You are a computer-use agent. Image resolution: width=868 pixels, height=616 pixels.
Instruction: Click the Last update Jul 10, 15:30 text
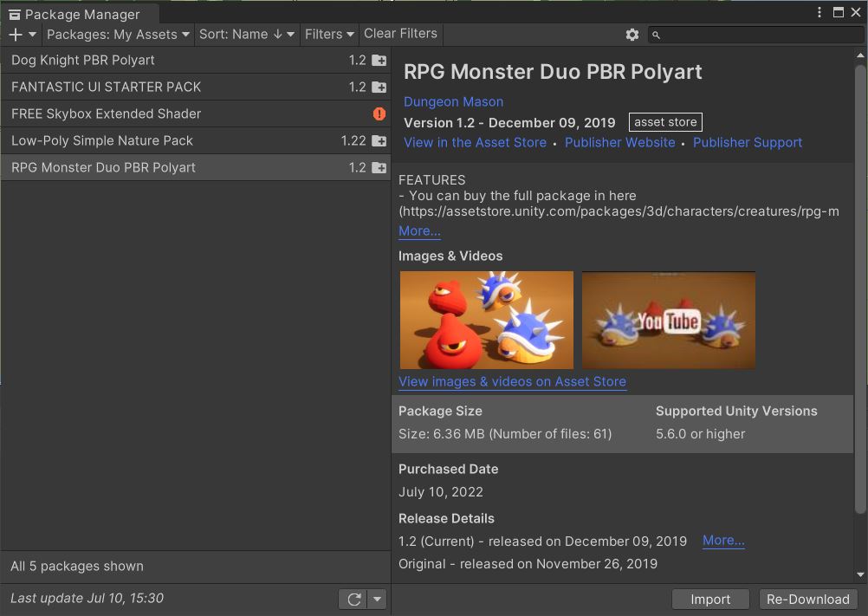tap(87, 599)
